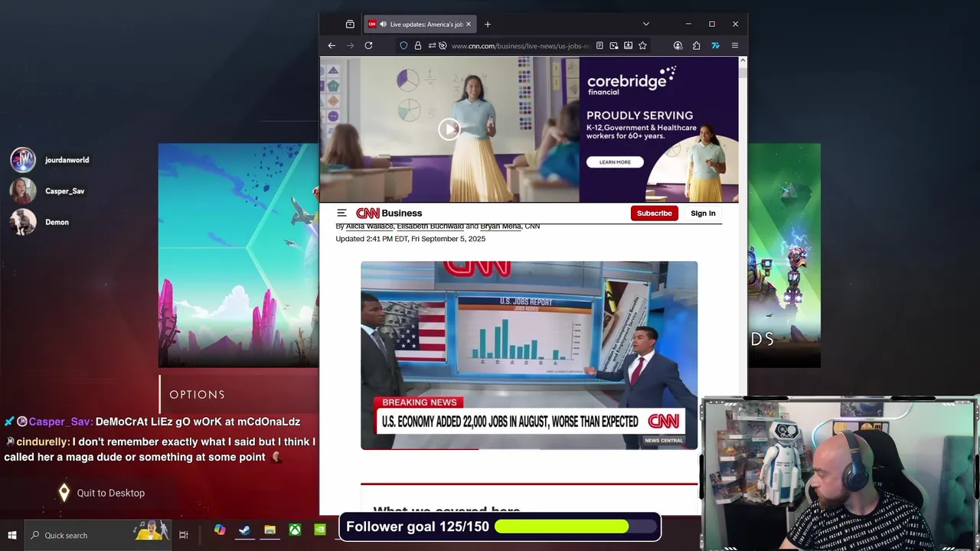Open the extensions puzzle icon
The width and height of the screenshot is (980, 551).
[x=696, y=46]
